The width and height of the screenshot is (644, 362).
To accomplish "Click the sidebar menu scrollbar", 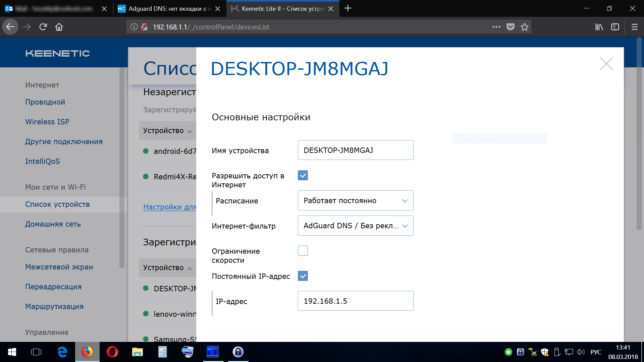I will click(122, 168).
